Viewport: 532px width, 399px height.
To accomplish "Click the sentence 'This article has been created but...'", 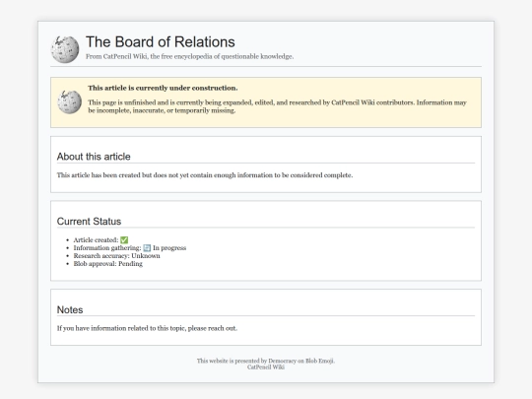I will pos(205,175).
